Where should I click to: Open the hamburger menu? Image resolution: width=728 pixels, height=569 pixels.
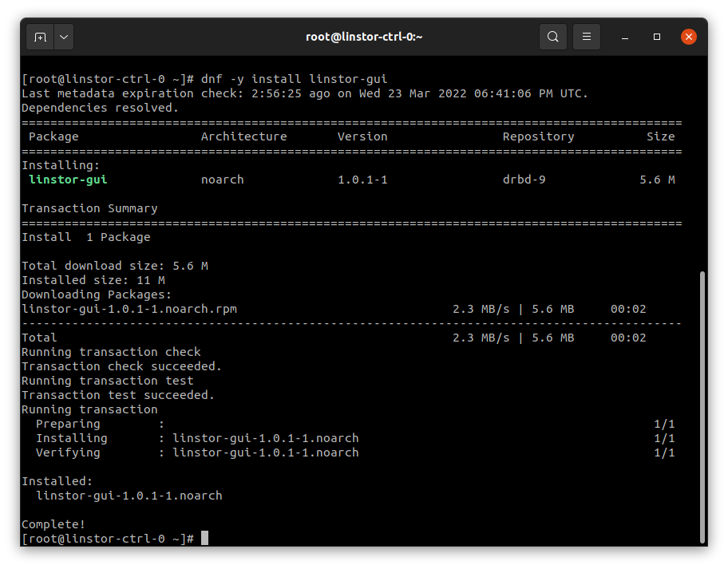tap(587, 37)
